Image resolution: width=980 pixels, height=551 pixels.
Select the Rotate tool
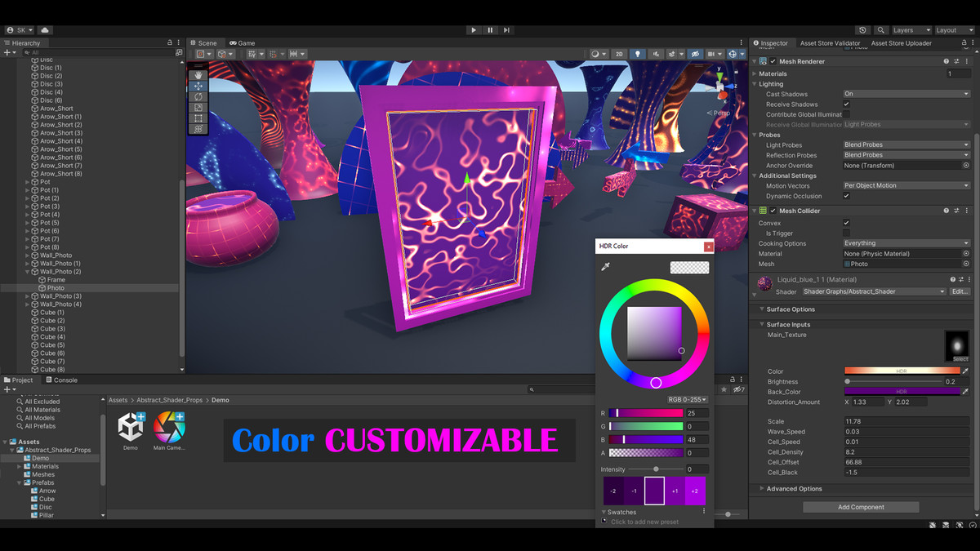(198, 96)
